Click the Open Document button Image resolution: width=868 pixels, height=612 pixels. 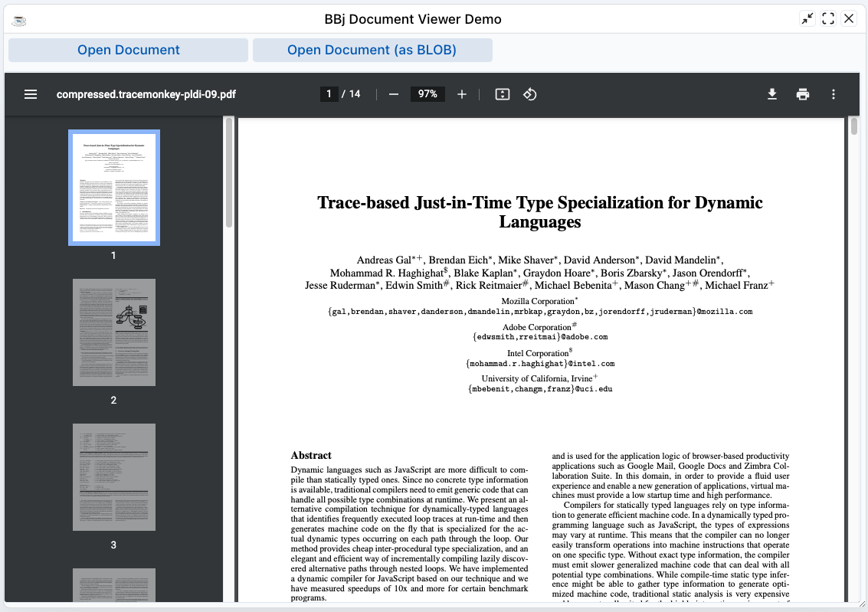(x=129, y=50)
